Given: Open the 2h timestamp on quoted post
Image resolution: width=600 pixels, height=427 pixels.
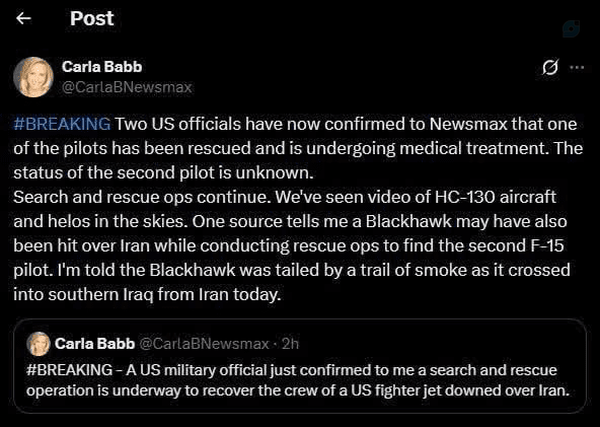Looking at the screenshot, I should (290, 344).
